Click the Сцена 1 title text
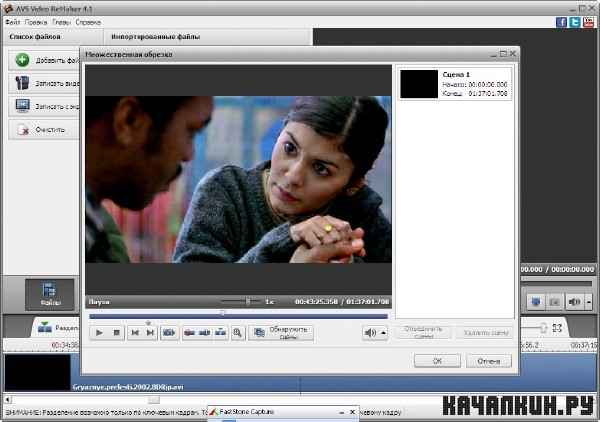The width and height of the screenshot is (600, 422). pyautogui.click(x=456, y=74)
